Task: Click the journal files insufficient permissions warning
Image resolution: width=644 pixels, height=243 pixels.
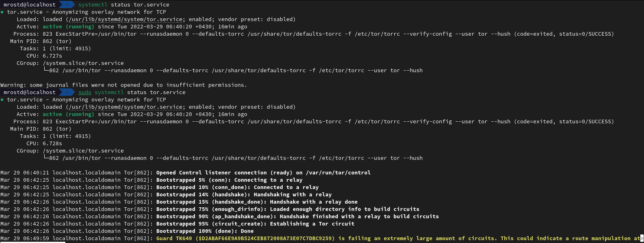Action: point(123,85)
